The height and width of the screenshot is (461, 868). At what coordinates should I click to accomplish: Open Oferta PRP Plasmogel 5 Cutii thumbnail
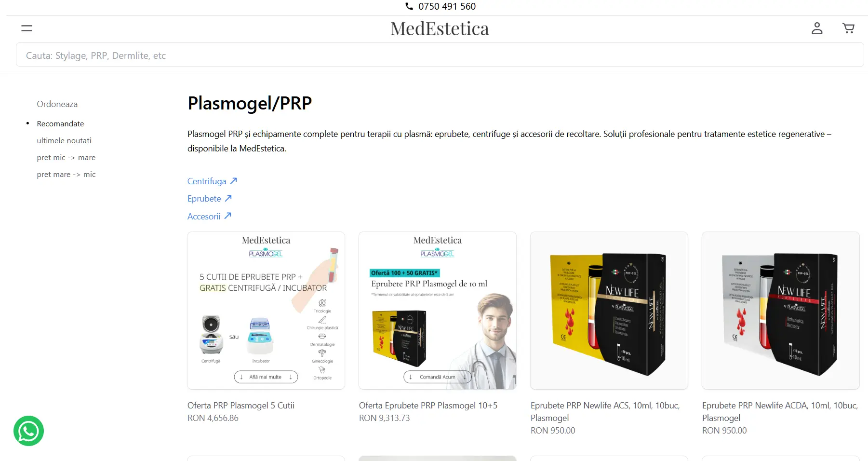tap(266, 311)
